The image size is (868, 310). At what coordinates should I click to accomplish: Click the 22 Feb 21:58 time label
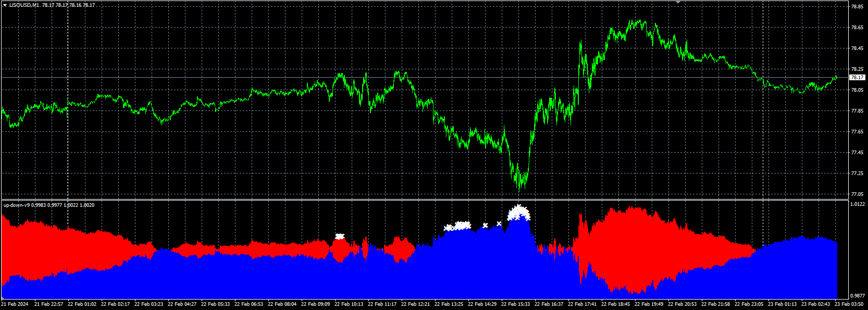tap(715, 304)
